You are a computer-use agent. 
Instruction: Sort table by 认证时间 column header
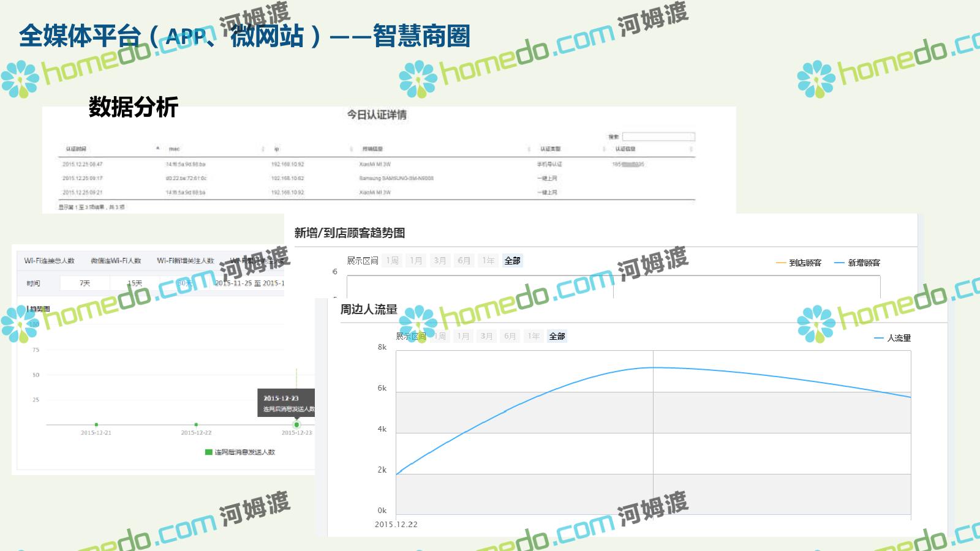click(x=76, y=149)
